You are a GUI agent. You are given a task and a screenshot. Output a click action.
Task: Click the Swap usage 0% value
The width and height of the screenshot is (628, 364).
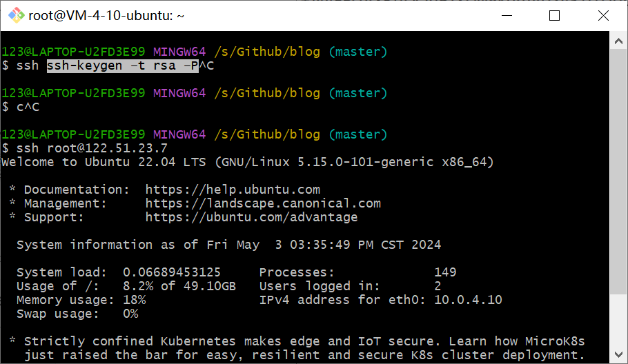pyautogui.click(x=130, y=314)
